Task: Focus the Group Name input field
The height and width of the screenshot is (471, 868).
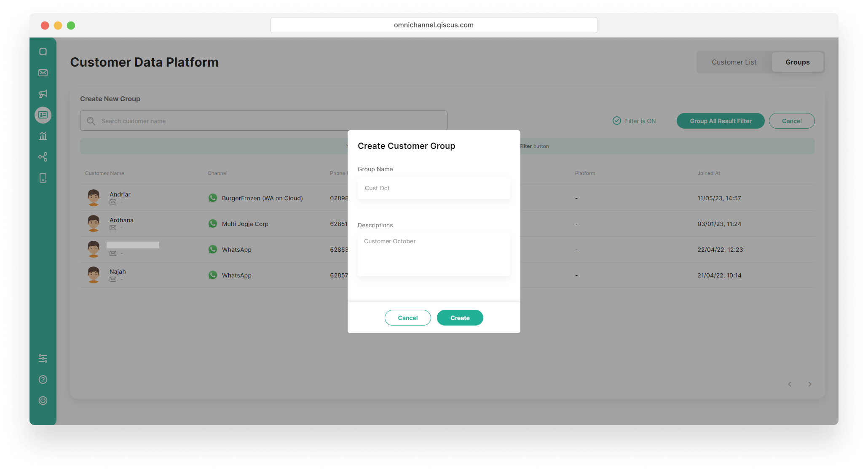Action: pos(434,188)
